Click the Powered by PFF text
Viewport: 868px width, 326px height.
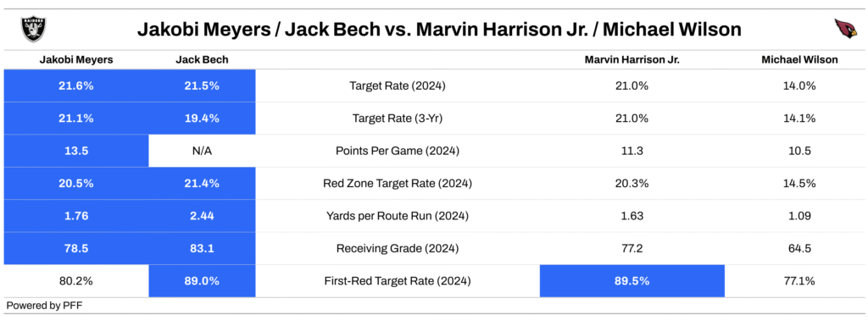44,305
